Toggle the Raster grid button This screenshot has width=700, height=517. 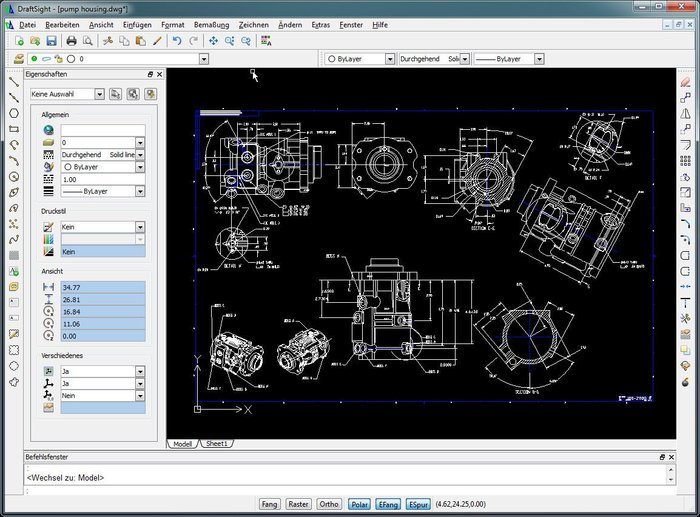pos(299,504)
